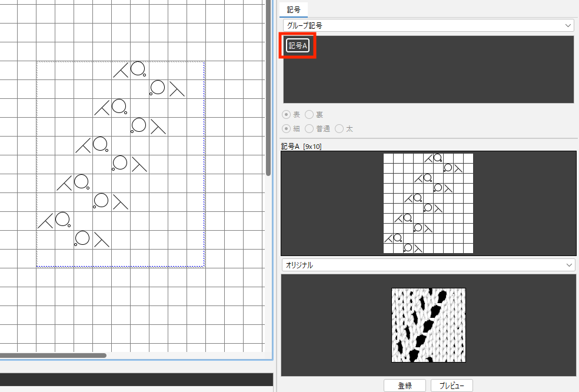
Task: Click the canvas vertical scrollbar thumb
Action: [268, 88]
